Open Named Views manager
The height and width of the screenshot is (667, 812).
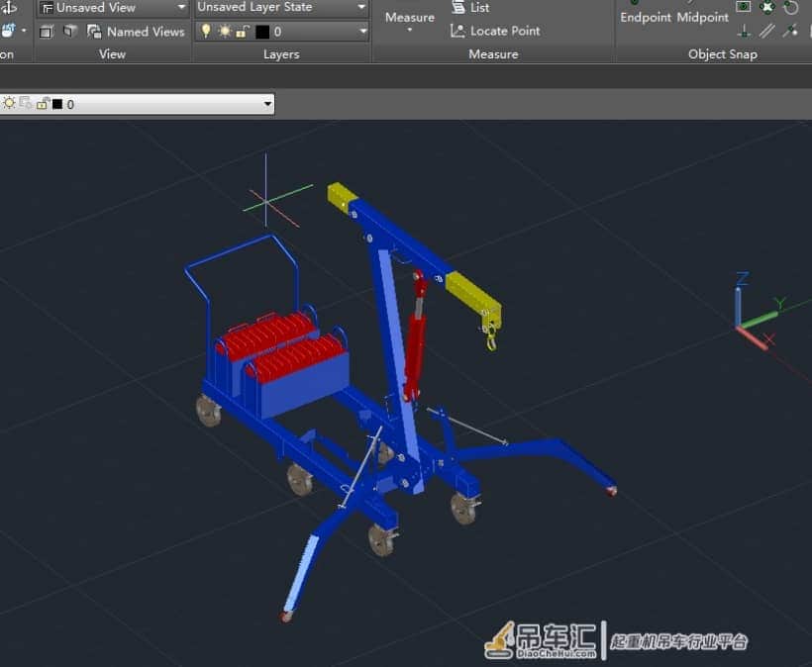[x=136, y=32]
